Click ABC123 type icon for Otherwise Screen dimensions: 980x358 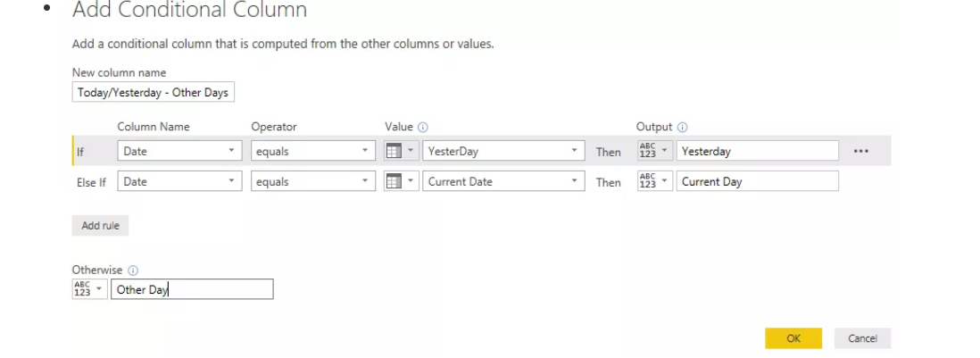pos(89,289)
